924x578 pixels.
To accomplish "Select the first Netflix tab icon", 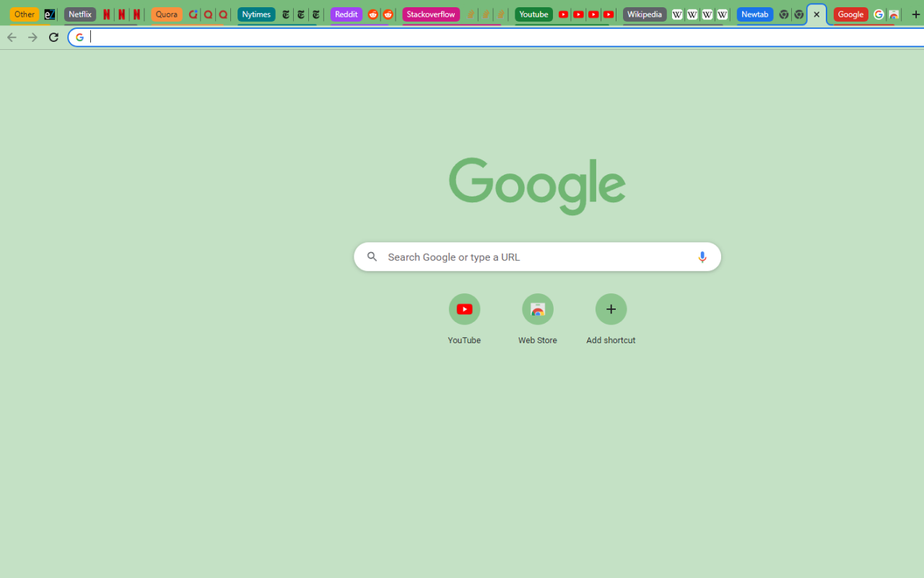I will tap(107, 14).
